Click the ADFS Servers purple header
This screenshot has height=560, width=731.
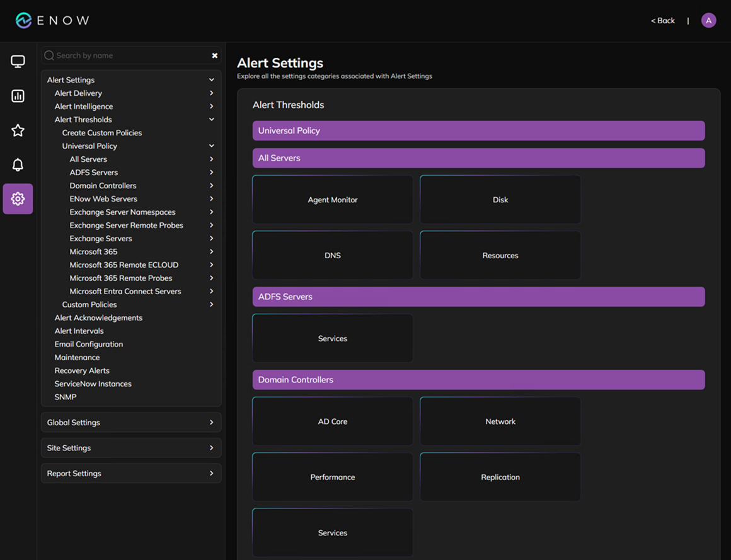point(478,297)
